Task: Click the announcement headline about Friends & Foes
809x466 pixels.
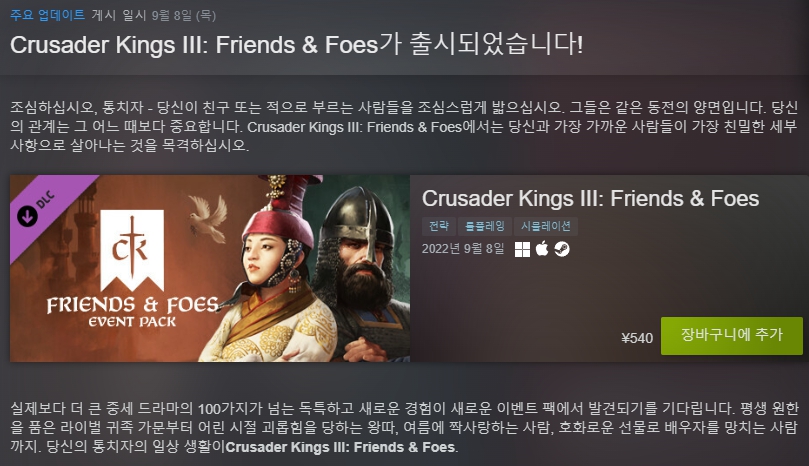Action: point(297,45)
